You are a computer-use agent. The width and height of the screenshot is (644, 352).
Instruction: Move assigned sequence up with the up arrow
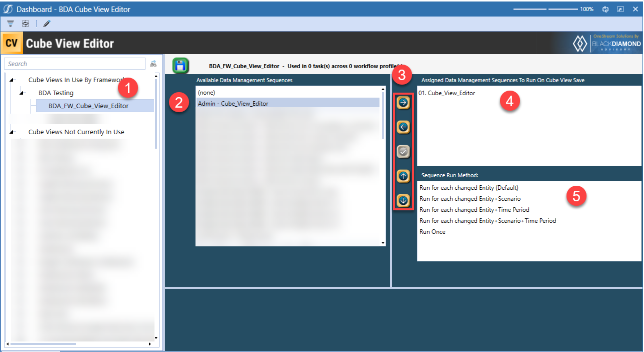403,176
